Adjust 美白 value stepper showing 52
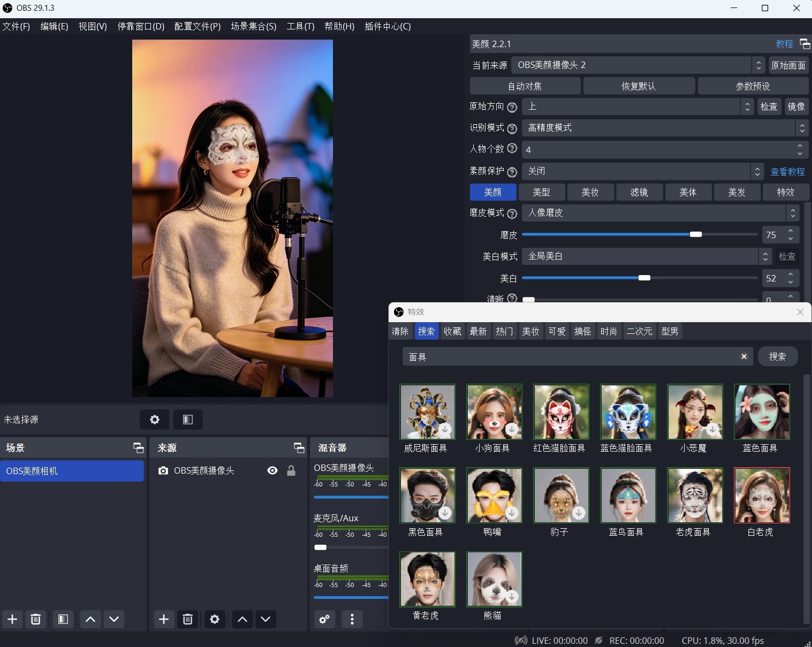 (x=780, y=278)
